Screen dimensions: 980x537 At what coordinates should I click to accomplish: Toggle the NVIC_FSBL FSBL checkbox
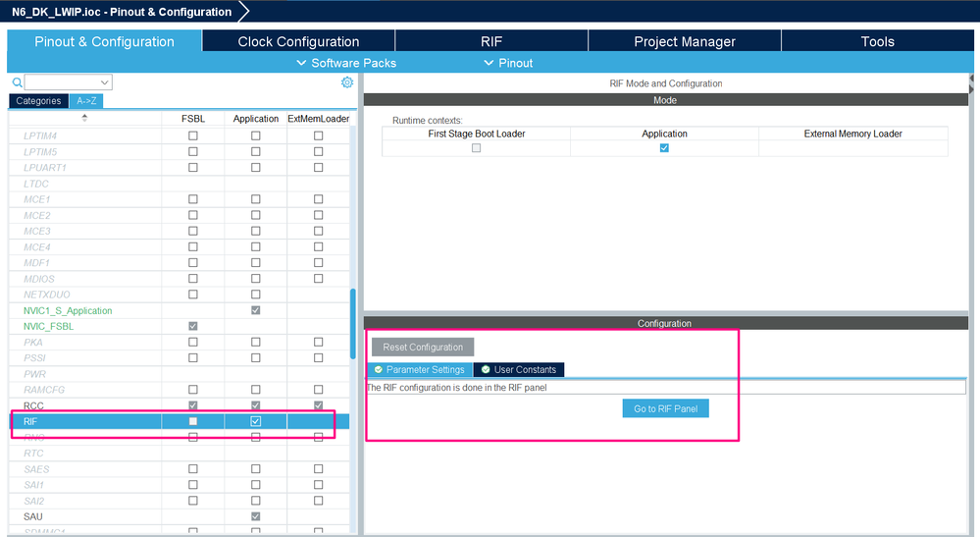pyautogui.click(x=193, y=326)
